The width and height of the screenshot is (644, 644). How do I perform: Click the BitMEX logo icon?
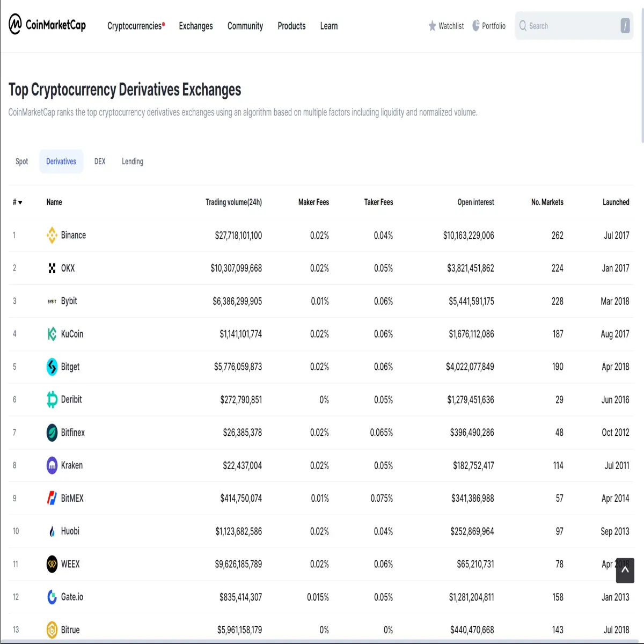point(52,498)
